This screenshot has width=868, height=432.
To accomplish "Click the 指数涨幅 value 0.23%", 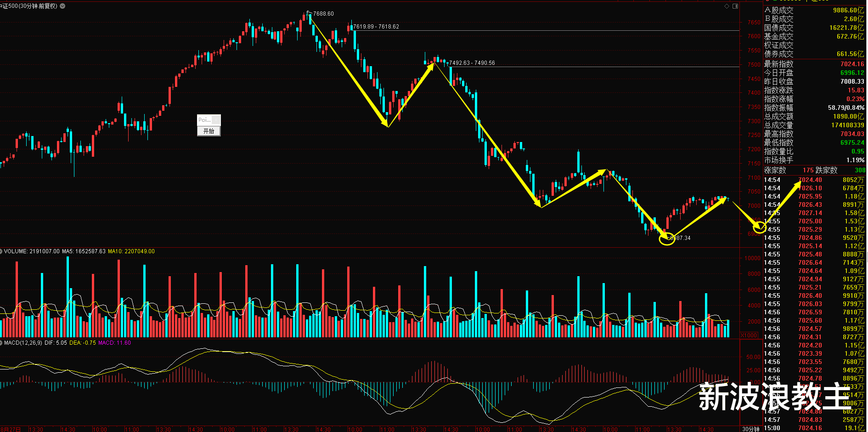I will click(x=856, y=99).
